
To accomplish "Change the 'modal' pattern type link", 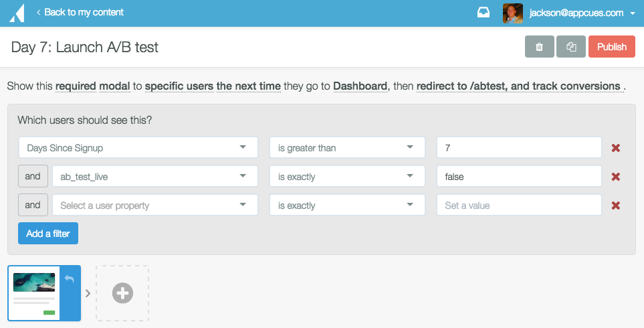I will (114, 86).
